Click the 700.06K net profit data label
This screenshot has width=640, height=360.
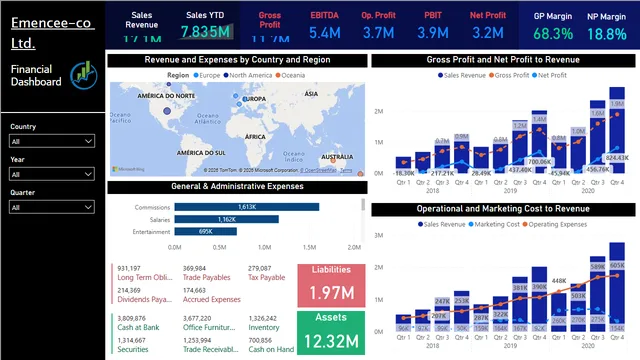tap(539, 162)
